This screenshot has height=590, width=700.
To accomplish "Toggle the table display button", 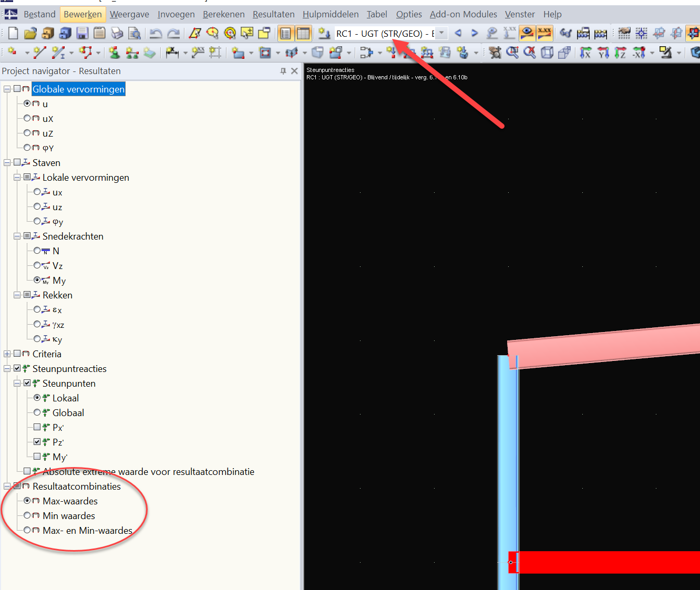I will click(x=303, y=34).
